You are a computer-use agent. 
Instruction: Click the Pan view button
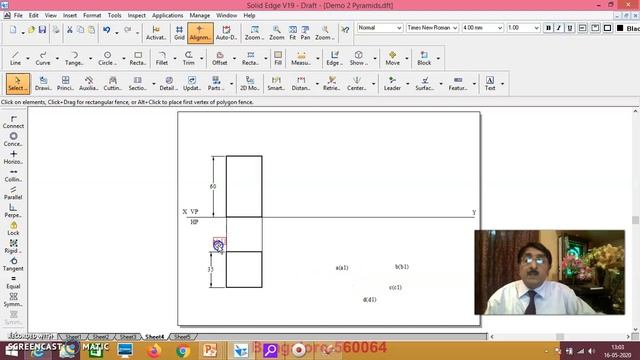tap(305, 33)
